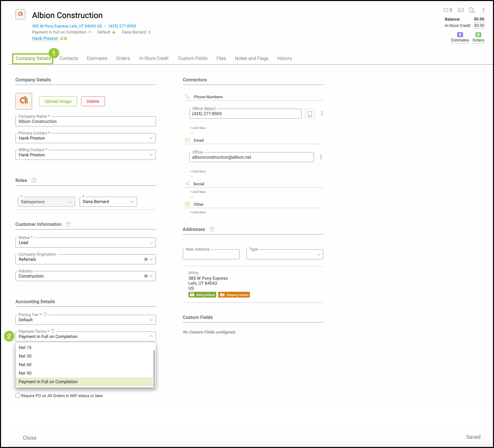Click the PDF export icon
The image size is (494, 448).
[x=472, y=10]
